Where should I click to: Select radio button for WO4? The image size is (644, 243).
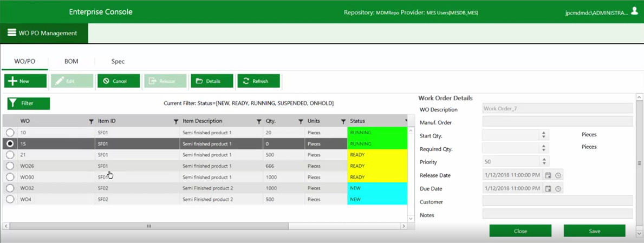(x=10, y=199)
